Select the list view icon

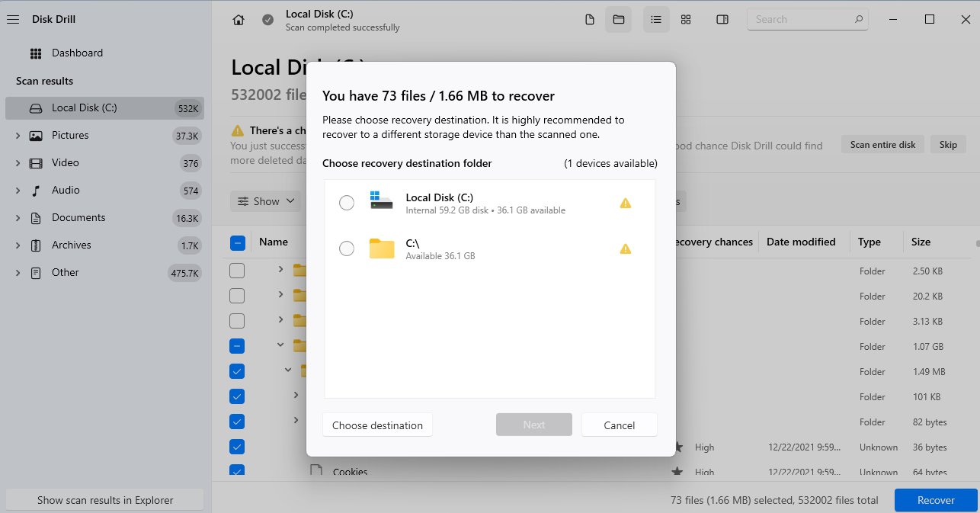pyautogui.click(x=656, y=20)
